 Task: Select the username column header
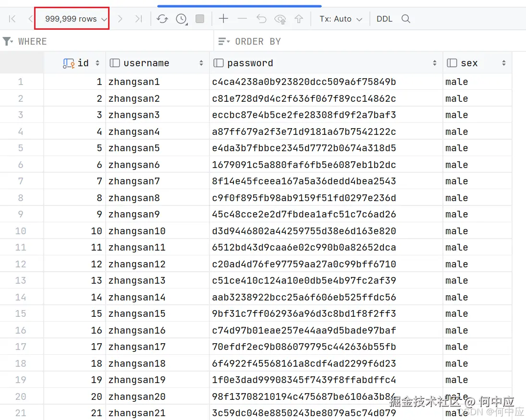tap(158, 63)
